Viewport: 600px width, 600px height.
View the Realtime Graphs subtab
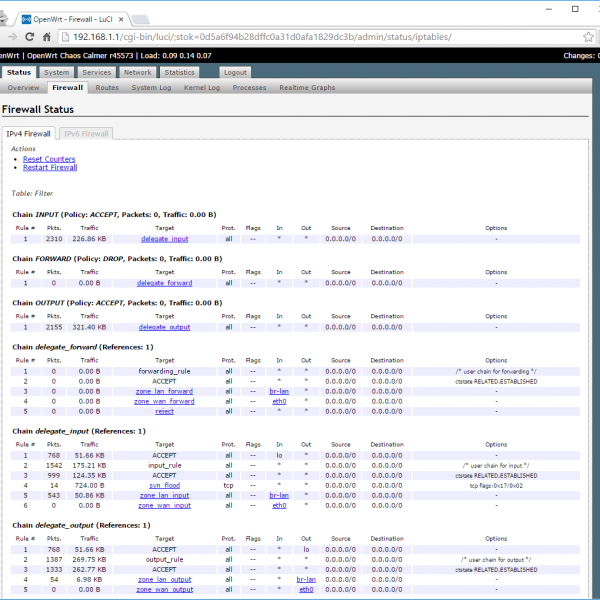tap(307, 88)
